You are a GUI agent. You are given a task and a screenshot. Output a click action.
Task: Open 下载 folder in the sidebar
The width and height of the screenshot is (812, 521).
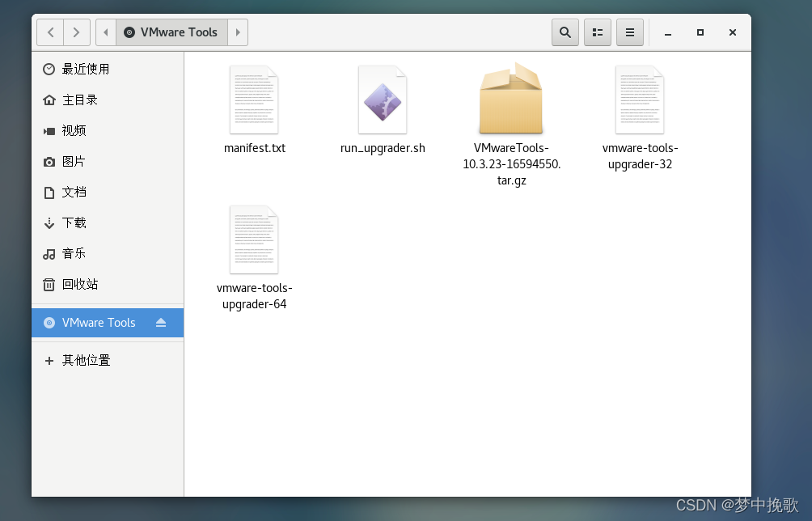[108, 222]
